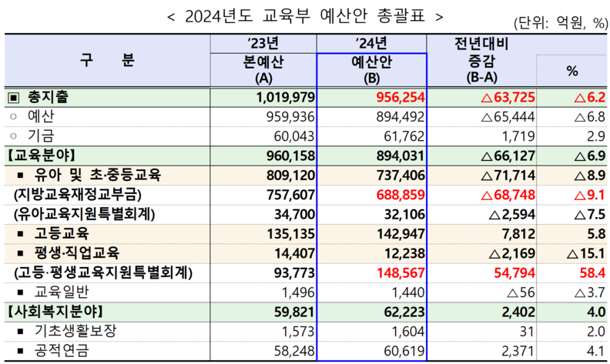Click the '【사회복지분야】' section label
This screenshot has height=364, width=610.
pyautogui.click(x=55, y=312)
